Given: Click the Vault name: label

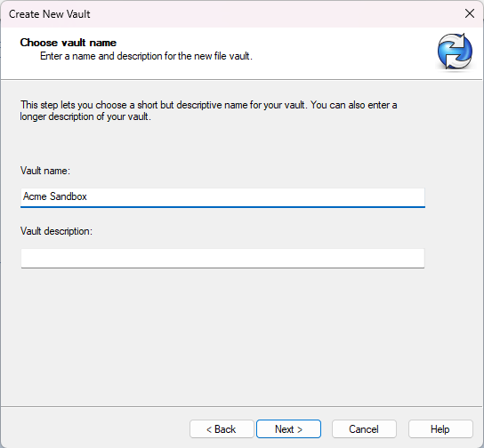Looking at the screenshot, I should click(45, 171).
